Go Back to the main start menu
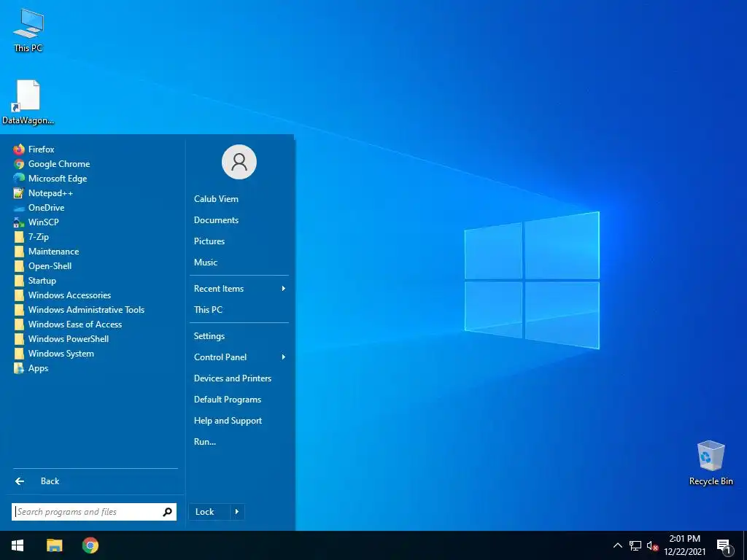This screenshot has height=560, width=747. (x=37, y=481)
